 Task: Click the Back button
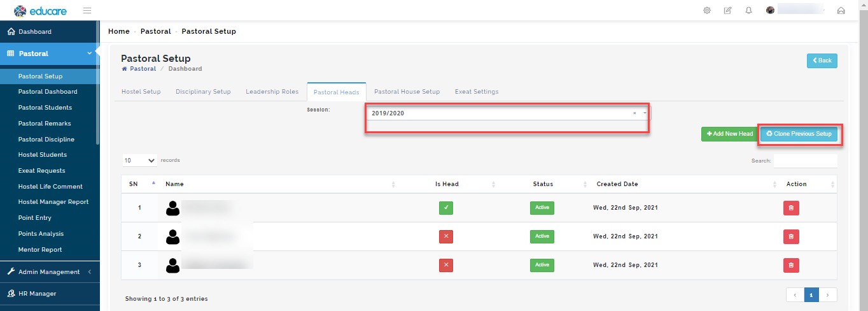click(822, 61)
